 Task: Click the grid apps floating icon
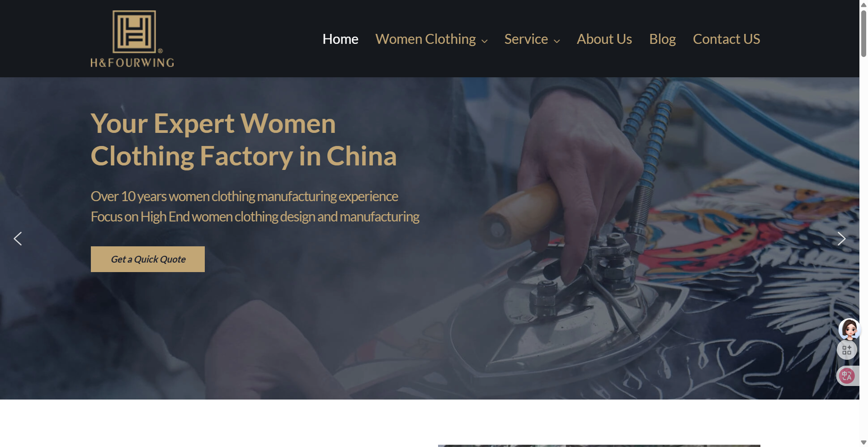pyautogui.click(x=847, y=350)
